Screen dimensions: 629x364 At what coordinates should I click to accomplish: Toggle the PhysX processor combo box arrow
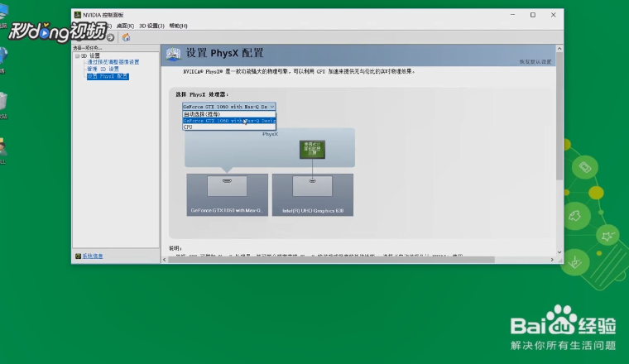(x=272, y=107)
